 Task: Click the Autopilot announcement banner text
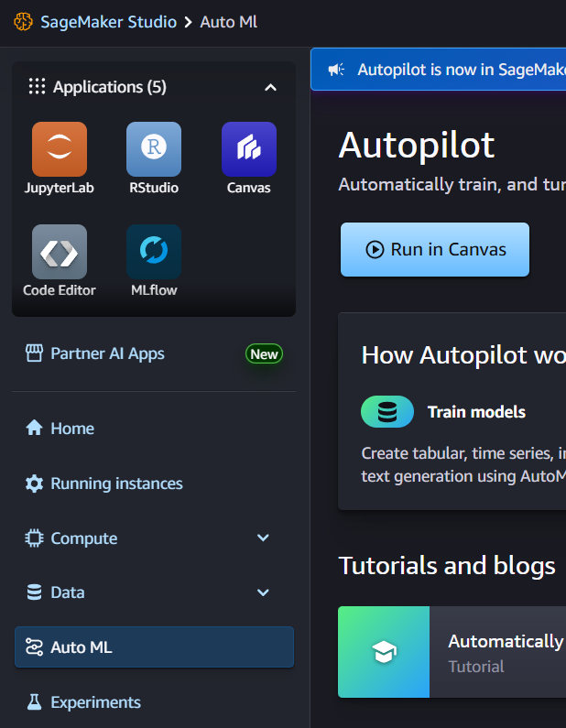(462, 70)
